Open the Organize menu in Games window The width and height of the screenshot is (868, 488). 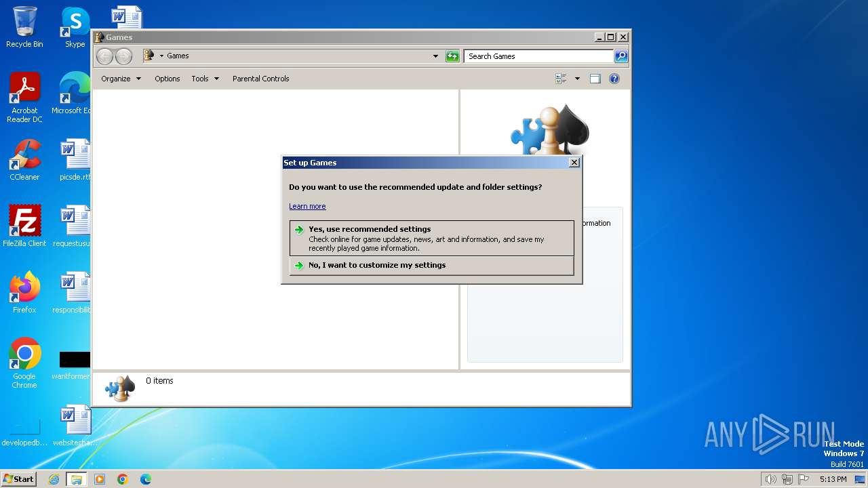121,79
